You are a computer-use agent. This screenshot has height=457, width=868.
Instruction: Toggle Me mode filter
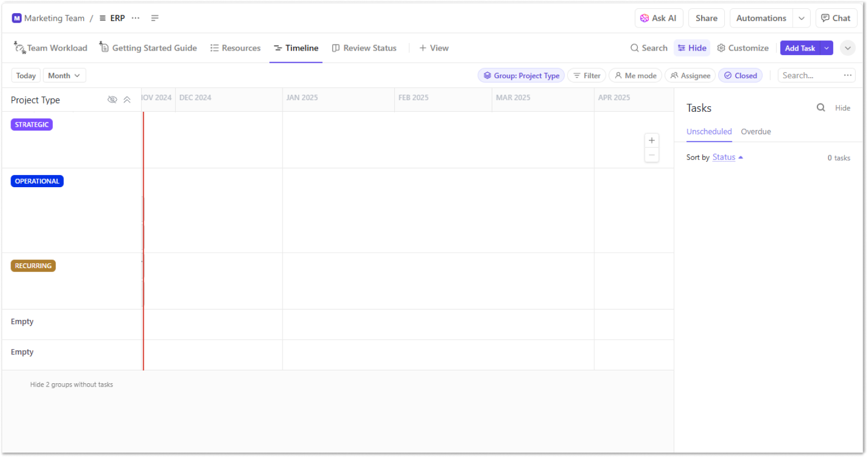[x=636, y=75]
